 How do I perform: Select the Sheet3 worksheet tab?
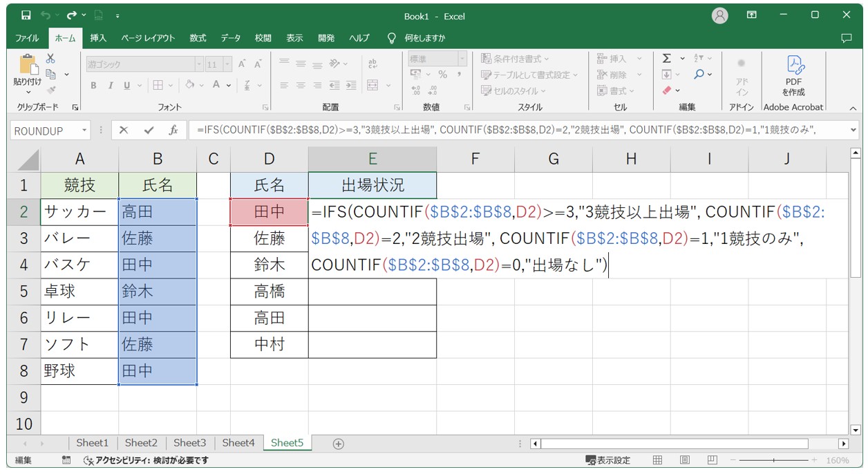(189, 443)
